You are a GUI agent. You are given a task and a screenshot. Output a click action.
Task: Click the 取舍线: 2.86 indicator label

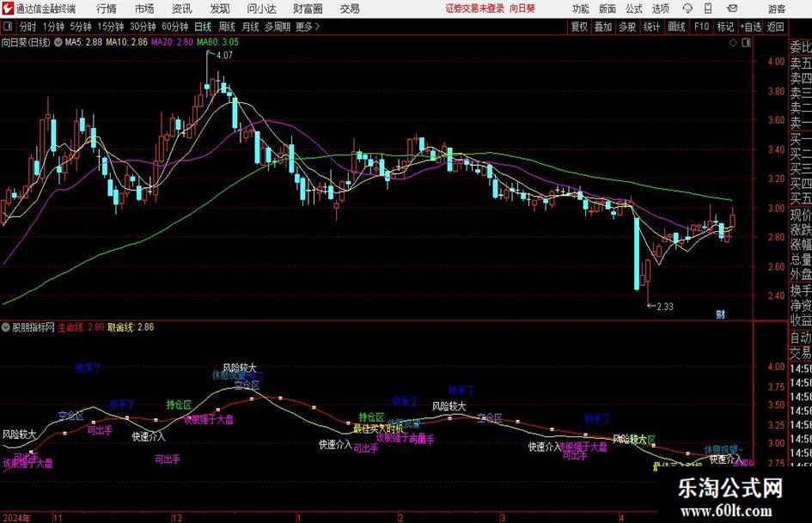coord(131,327)
